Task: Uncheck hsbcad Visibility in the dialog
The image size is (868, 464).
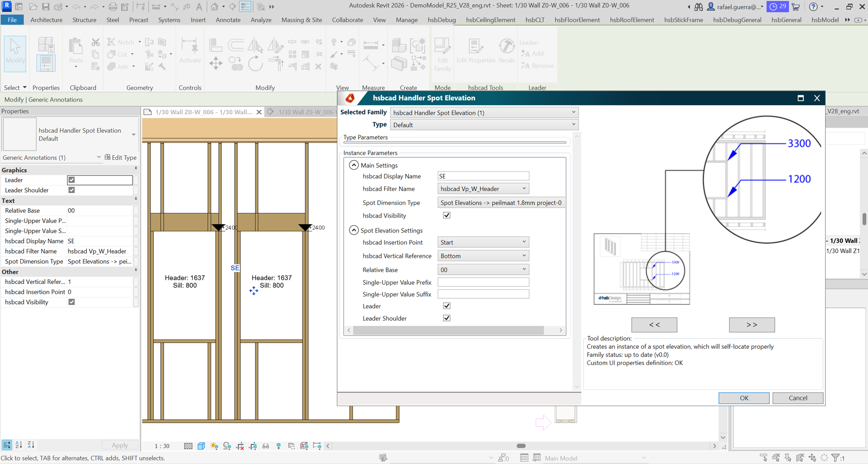Action: (447, 216)
